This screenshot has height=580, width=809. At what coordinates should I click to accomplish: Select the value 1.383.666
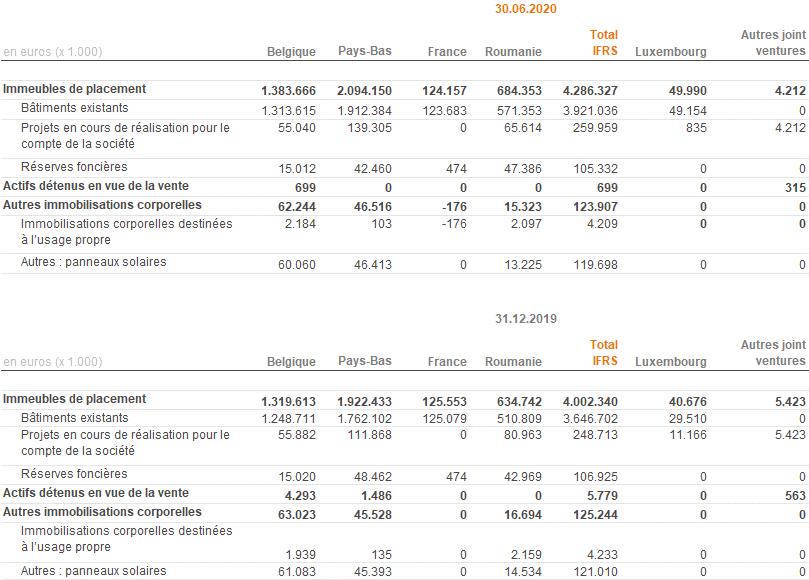[288, 91]
